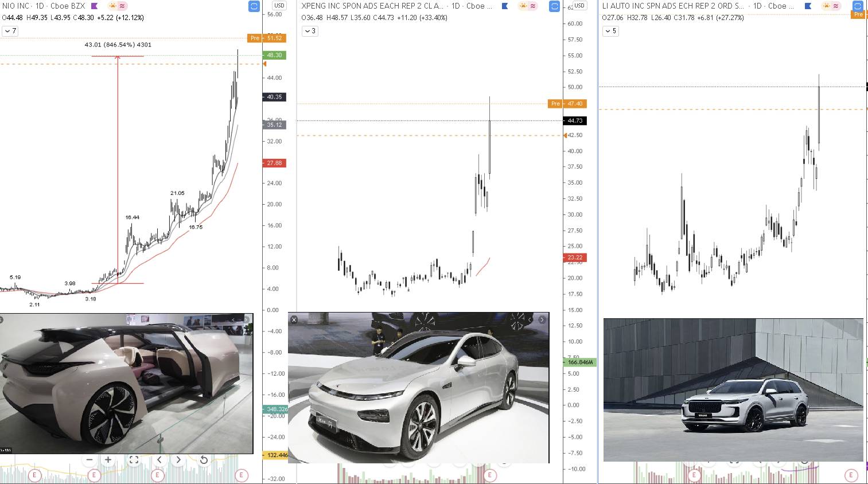Image resolution: width=868 pixels, height=484 pixels.
Task: Select the similar-assets wave icon beside XPENG title
Action: [x=533, y=6]
